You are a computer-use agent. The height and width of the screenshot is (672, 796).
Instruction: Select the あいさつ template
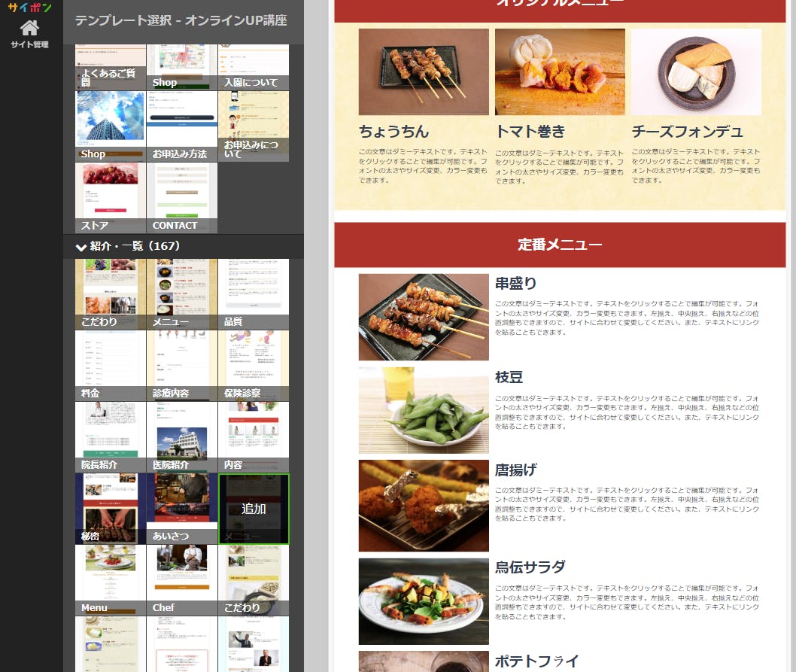point(182,509)
